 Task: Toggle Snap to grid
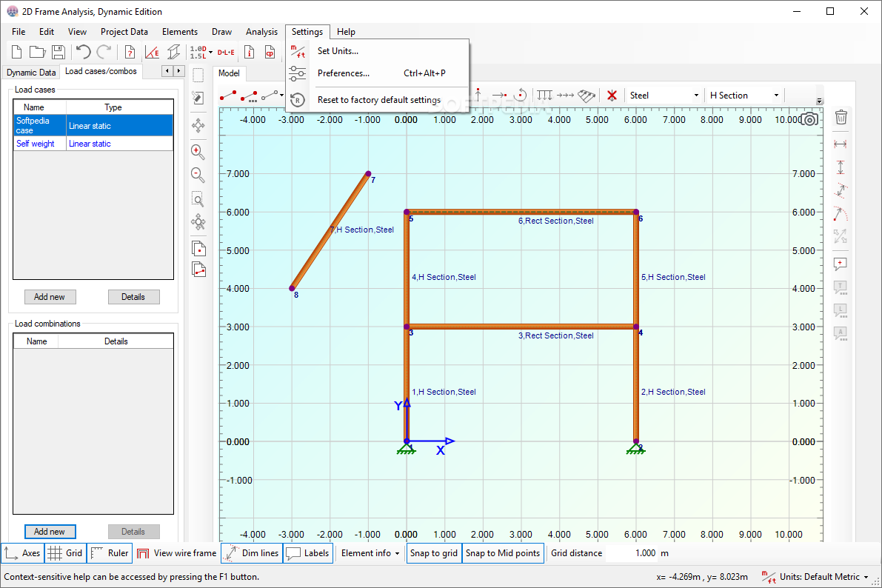pyautogui.click(x=434, y=553)
